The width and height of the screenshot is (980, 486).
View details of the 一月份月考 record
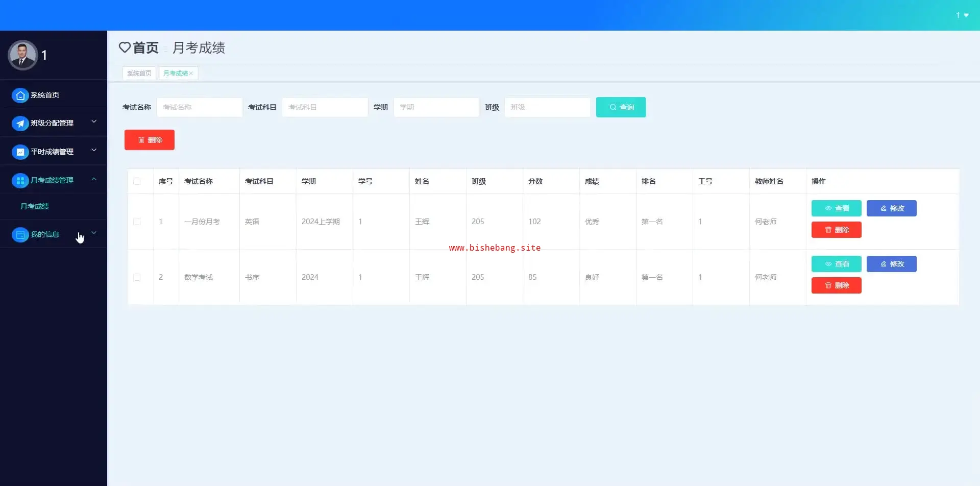pos(837,208)
